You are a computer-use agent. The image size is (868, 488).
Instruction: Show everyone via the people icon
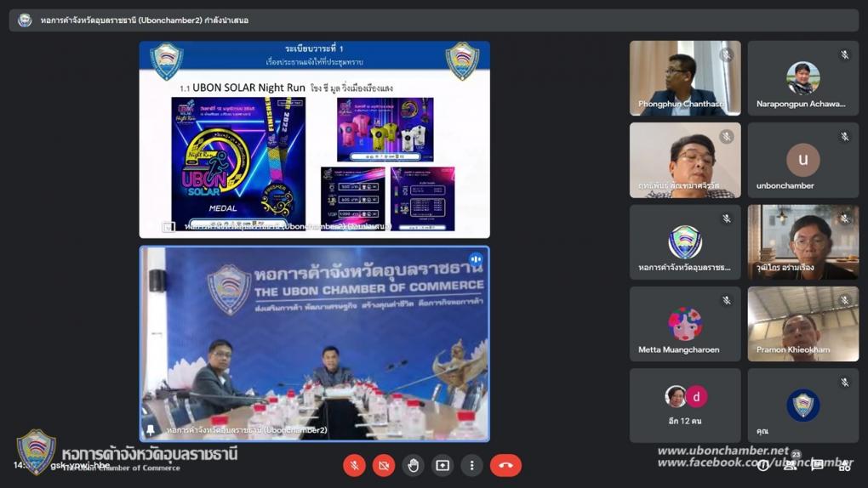point(790,465)
